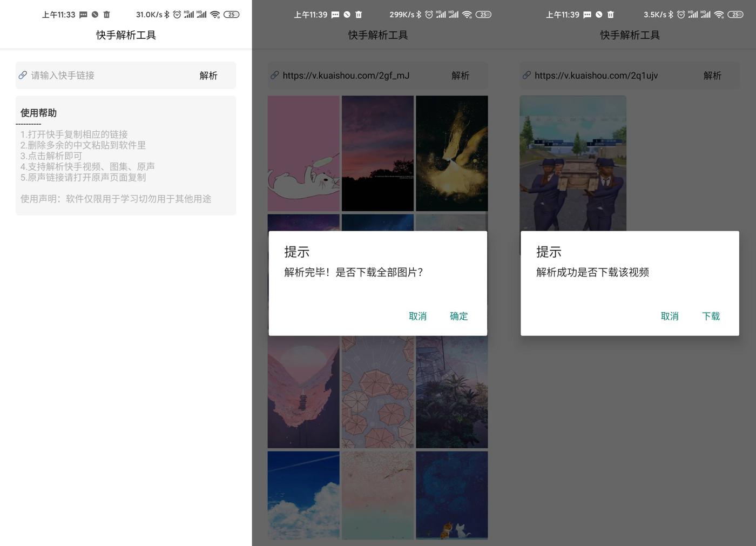Tap the trash icon in the left status bar

(106, 15)
